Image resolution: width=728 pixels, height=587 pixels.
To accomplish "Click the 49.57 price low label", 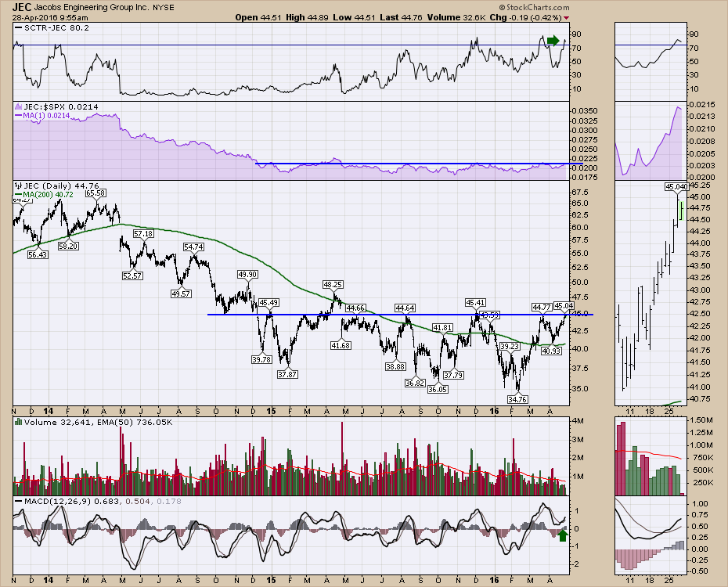I will (x=181, y=294).
